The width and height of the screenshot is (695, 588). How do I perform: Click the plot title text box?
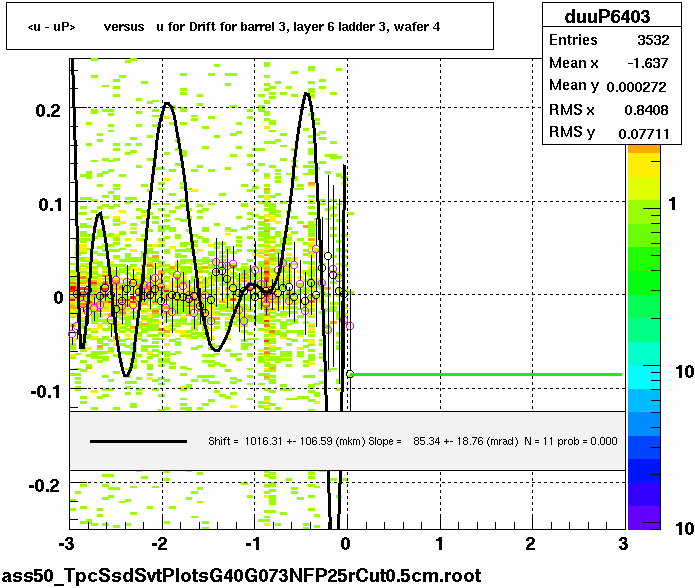click(250, 26)
